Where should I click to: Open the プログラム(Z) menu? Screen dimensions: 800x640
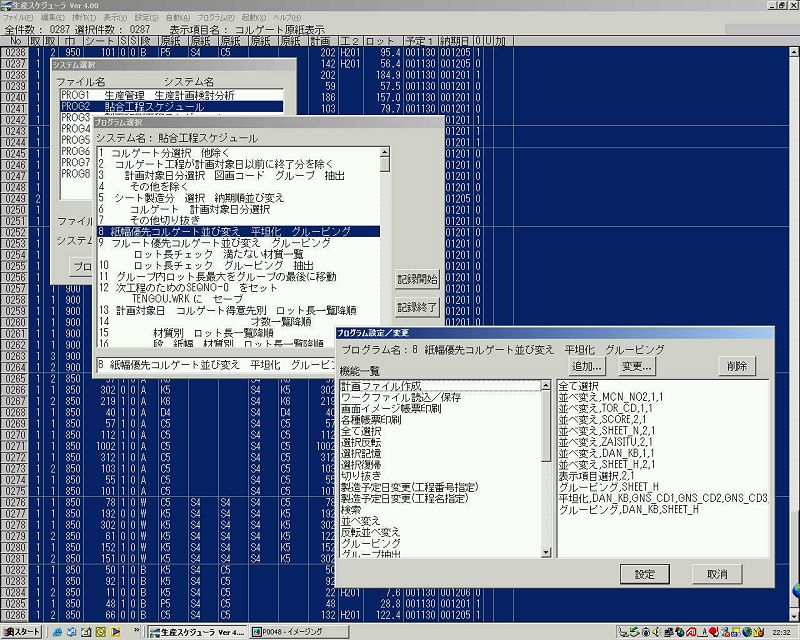coord(212,18)
